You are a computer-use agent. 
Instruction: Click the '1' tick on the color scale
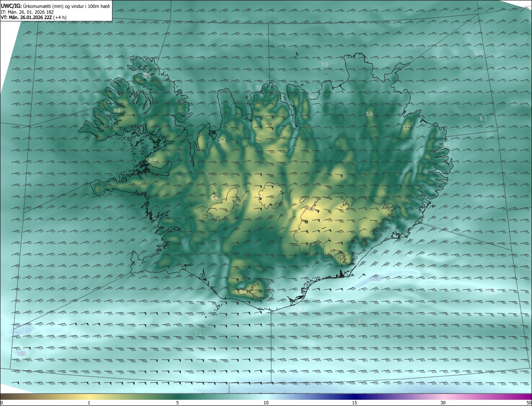point(89,403)
